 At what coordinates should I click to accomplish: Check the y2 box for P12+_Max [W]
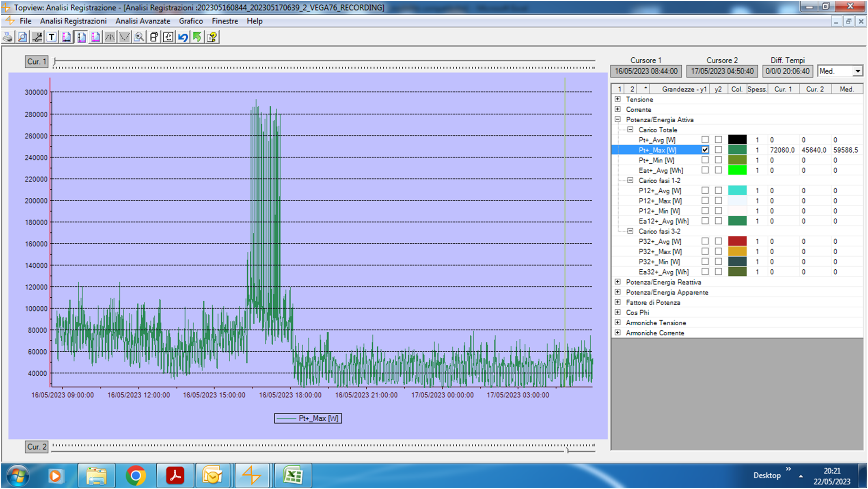pos(719,201)
